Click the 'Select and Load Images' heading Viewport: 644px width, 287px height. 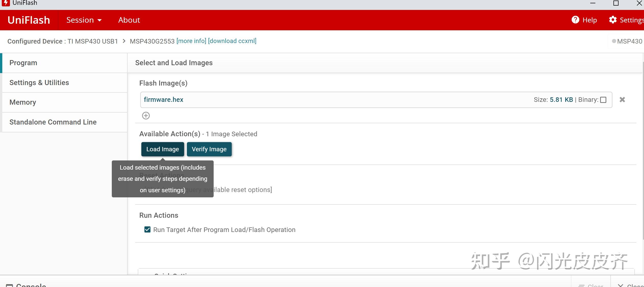pyautogui.click(x=174, y=63)
